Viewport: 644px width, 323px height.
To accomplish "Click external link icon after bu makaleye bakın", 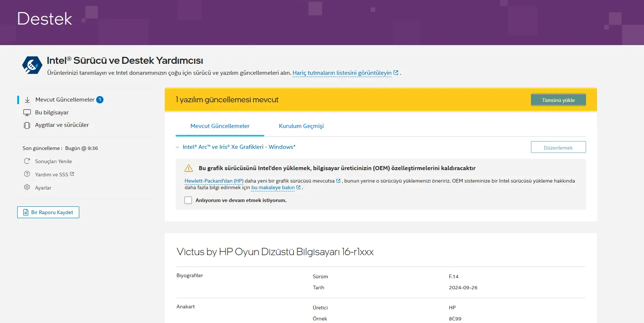I will 298,187.
